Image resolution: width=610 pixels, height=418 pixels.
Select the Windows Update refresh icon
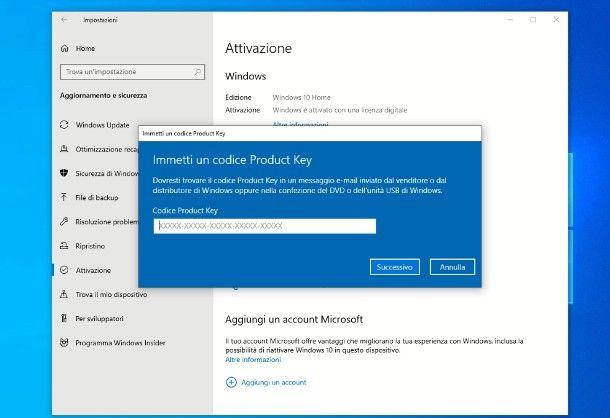click(x=64, y=125)
